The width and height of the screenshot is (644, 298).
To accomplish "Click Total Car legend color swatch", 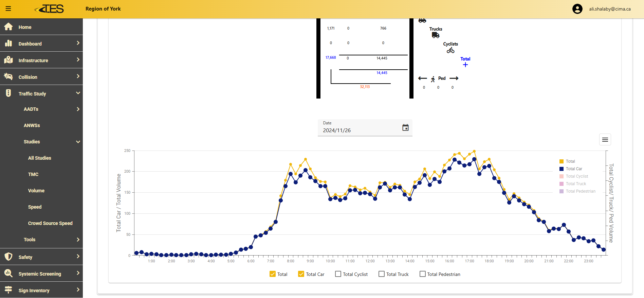I will (562, 169).
